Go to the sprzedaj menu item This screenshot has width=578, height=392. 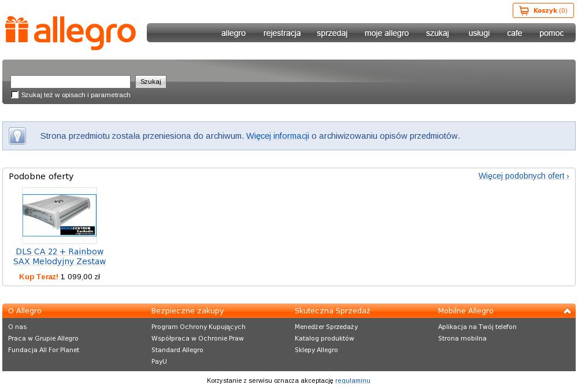pos(332,33)
